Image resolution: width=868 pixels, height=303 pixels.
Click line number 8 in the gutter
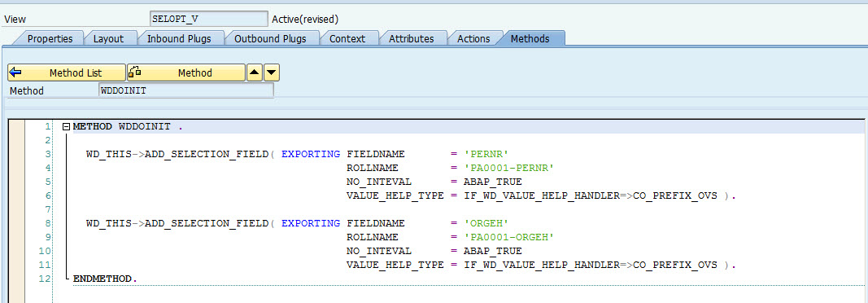coord(48,223)
